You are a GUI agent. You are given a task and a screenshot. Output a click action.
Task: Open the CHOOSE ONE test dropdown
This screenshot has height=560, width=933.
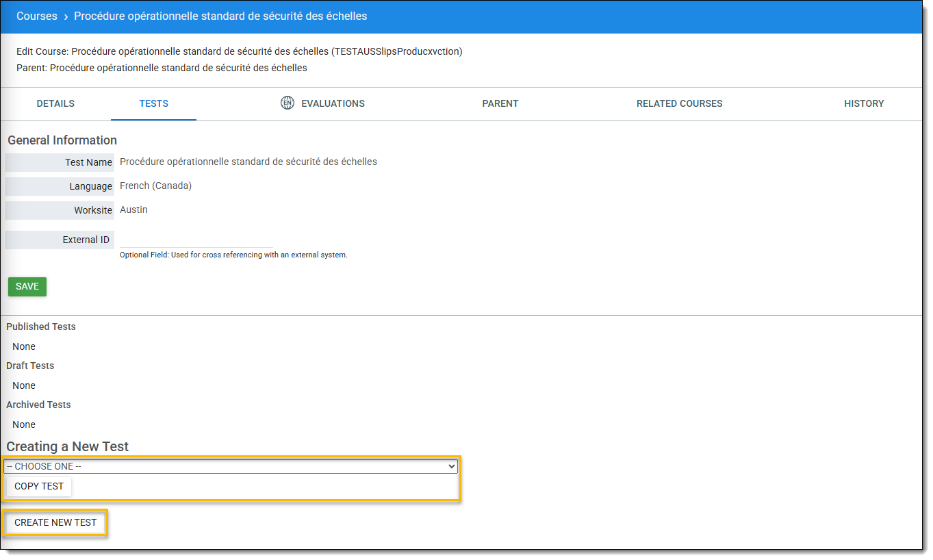point(231,466)
